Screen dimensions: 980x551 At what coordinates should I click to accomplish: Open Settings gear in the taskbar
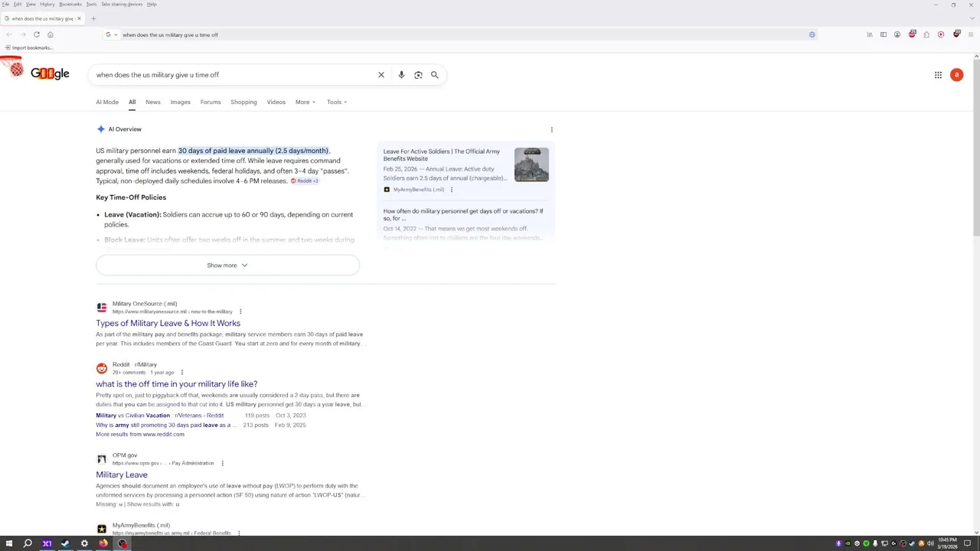pyautogui.click(x=84, y=543)
